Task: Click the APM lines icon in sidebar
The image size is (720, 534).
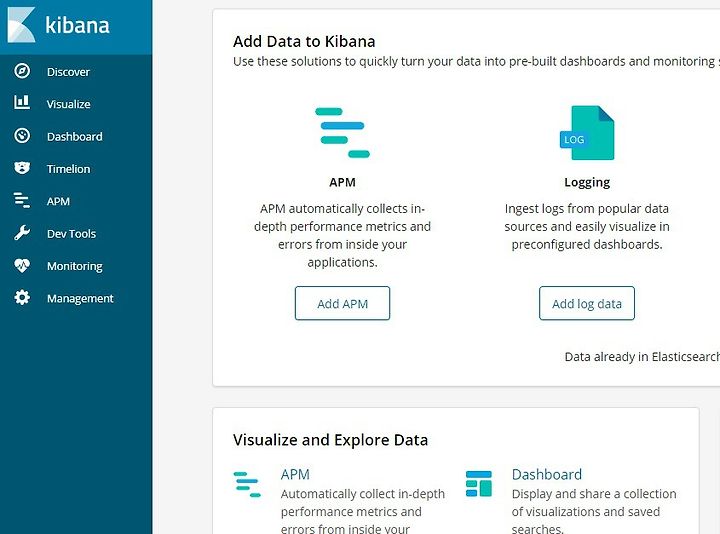Action: [22, 201]
